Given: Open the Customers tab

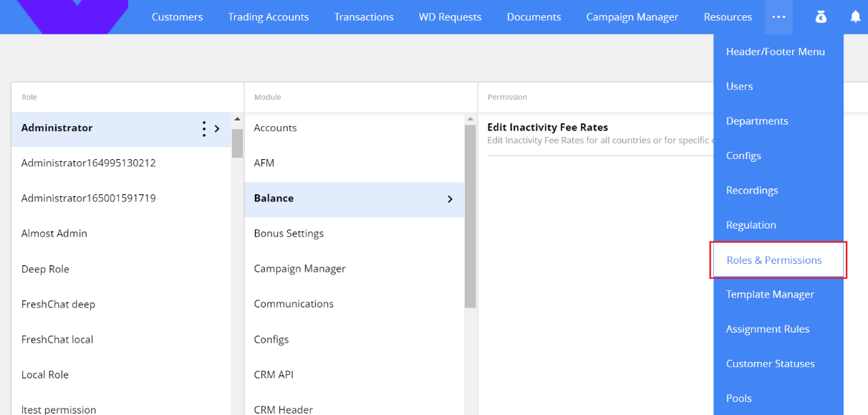Looking at the screenshot, I should click(x=177, y=16).
